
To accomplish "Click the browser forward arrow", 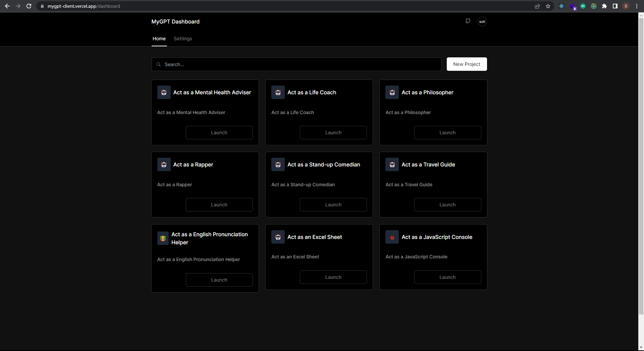I will [18, 6].
